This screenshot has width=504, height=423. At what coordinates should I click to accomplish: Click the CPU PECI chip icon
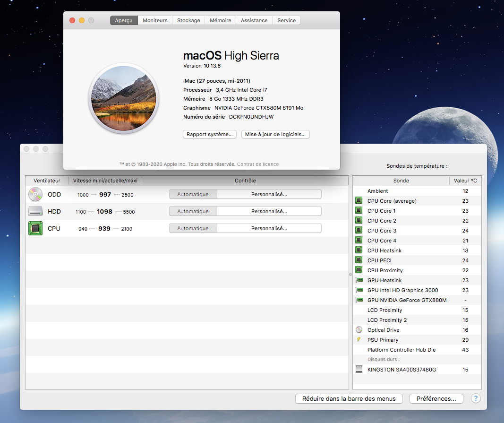click(359, 260)
